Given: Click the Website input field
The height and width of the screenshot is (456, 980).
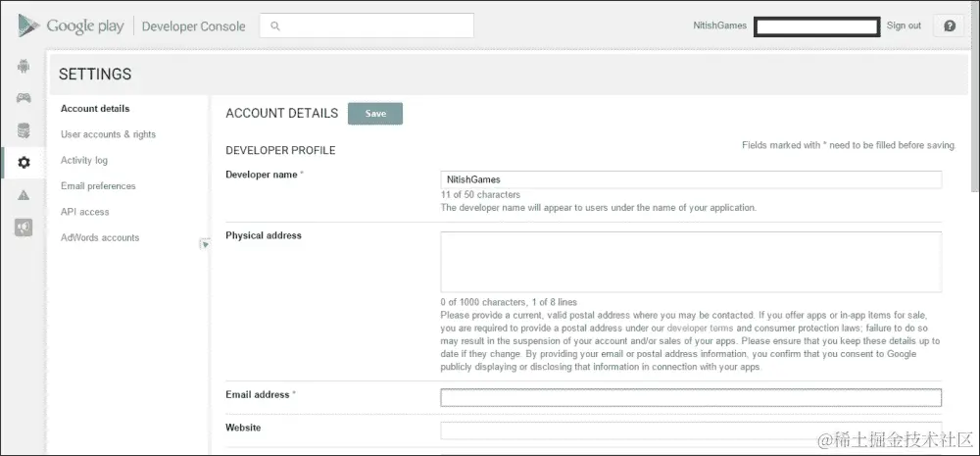Looking at the screenshot, I should pyautogui.click(x=691, y=431).
